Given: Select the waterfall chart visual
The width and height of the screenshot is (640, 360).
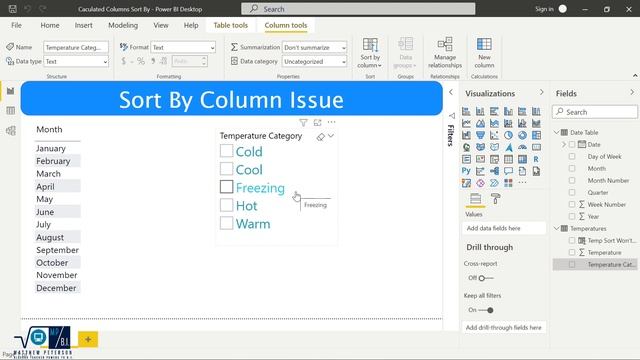Looking at the screenshot, I should pyautogui.click(x=466, y=135).
